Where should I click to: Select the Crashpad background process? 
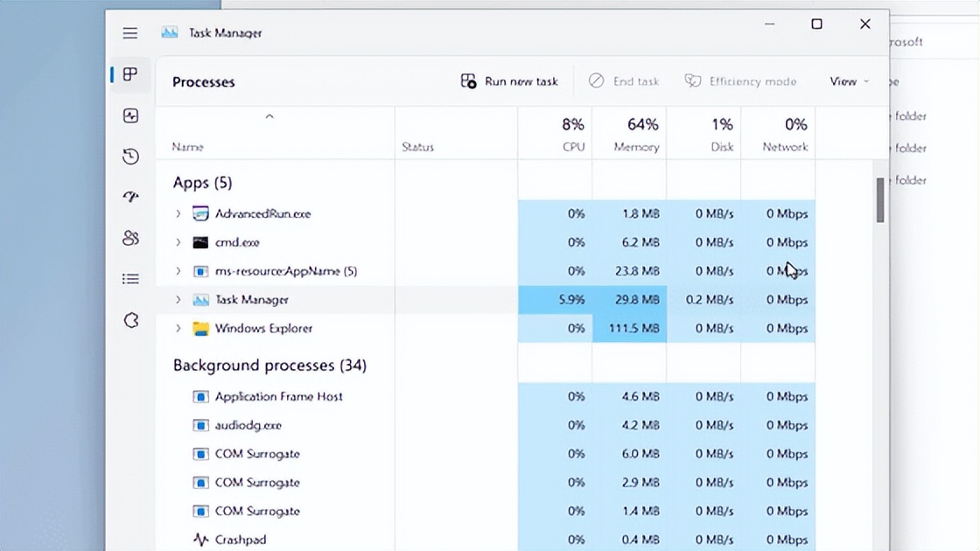click(241, 540)
